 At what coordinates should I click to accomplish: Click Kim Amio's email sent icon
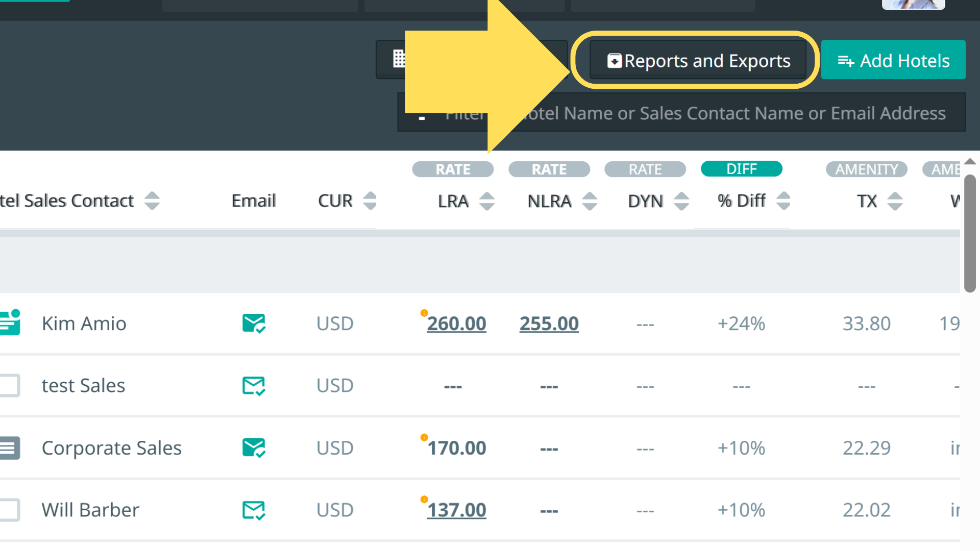tap(253, 323)
